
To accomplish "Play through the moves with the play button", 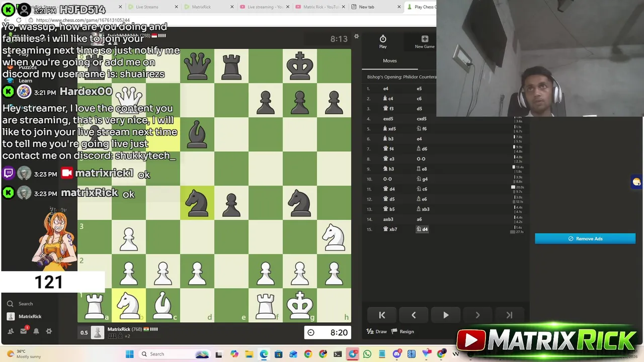I will (x=446, y=315).
